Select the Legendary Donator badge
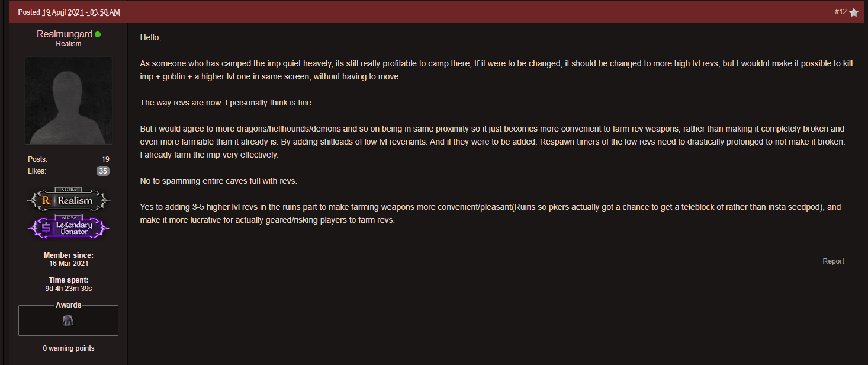 [x=68, y=227]
